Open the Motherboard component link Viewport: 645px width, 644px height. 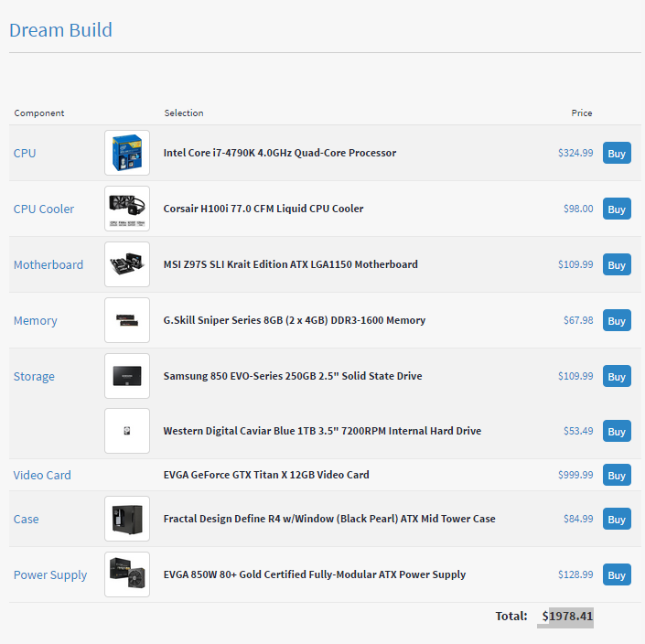click(x=48, y=264)
